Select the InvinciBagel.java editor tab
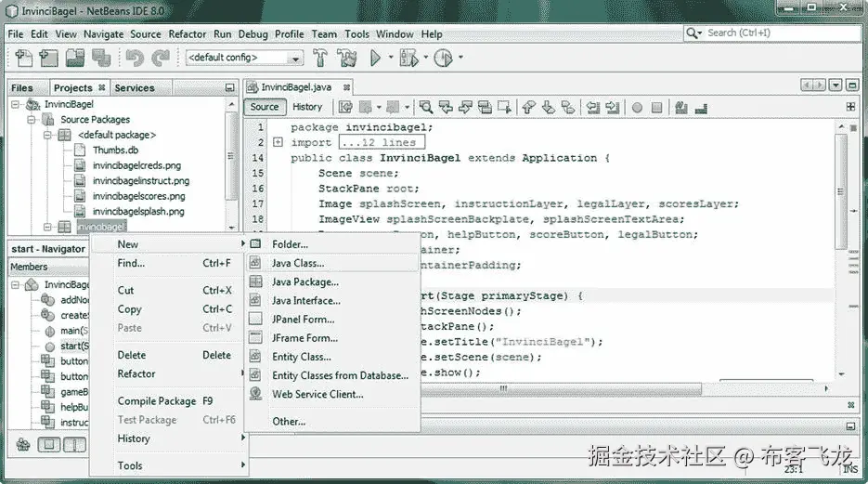Image resolution: width=868 pixels, height=484 pixels. tap(296, 87)
